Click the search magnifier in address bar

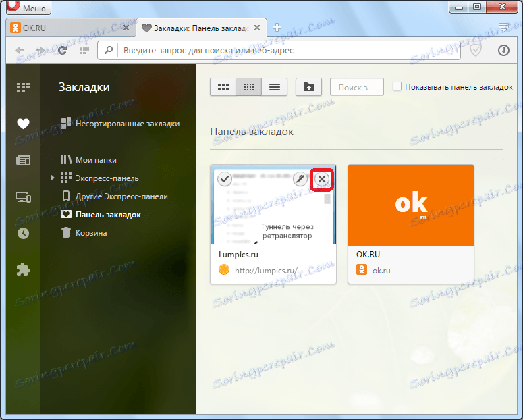tap(109, 50)
